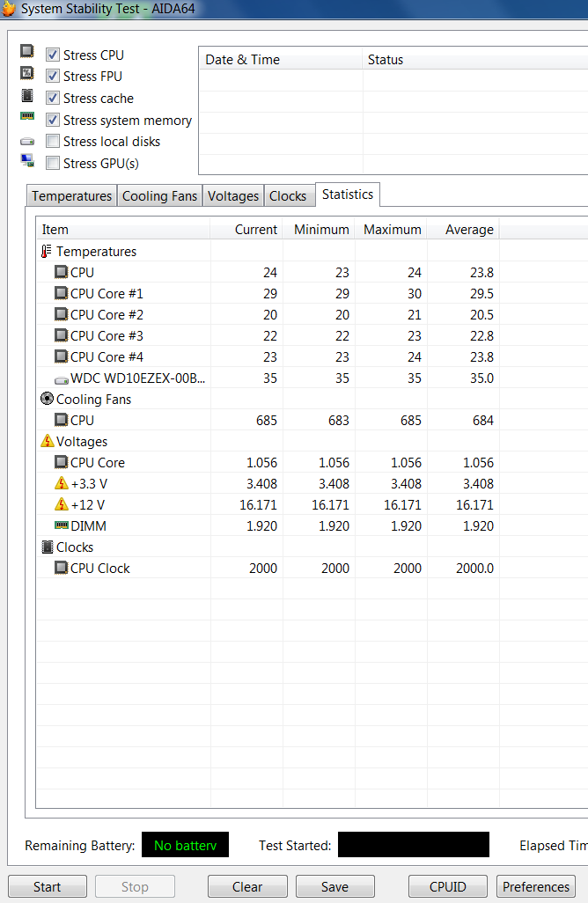Viewport: 588px width, 903px height.
Task: Click the warning icon next to +3.3 V
Action: click(62, 483)
